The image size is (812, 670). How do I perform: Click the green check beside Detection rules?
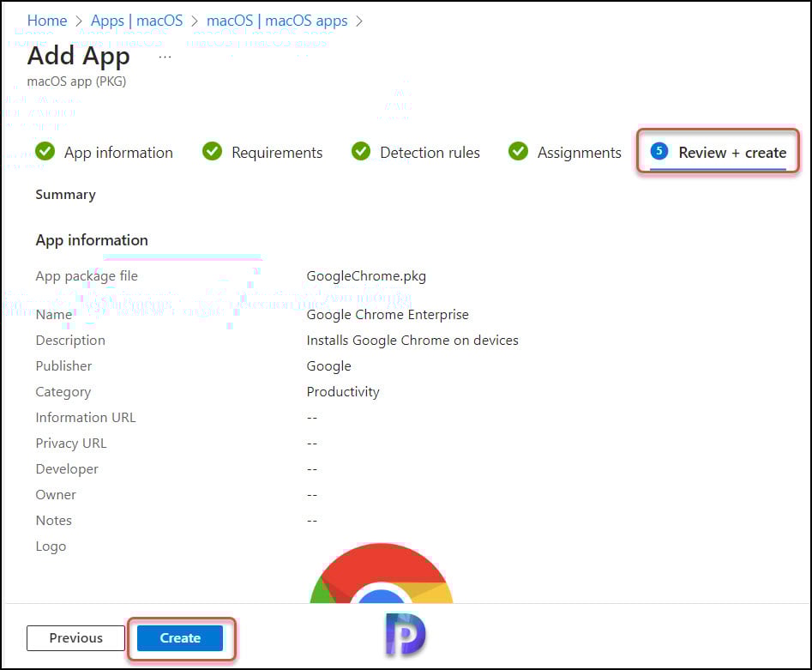click(361, 151)
